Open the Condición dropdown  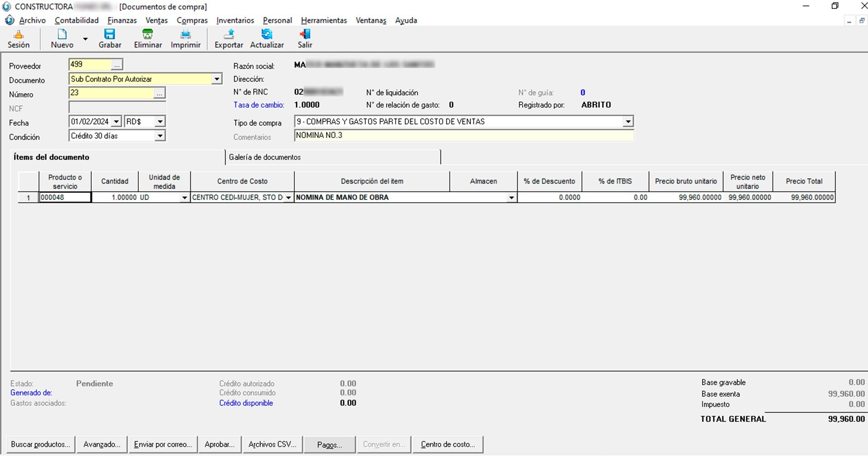160,136
